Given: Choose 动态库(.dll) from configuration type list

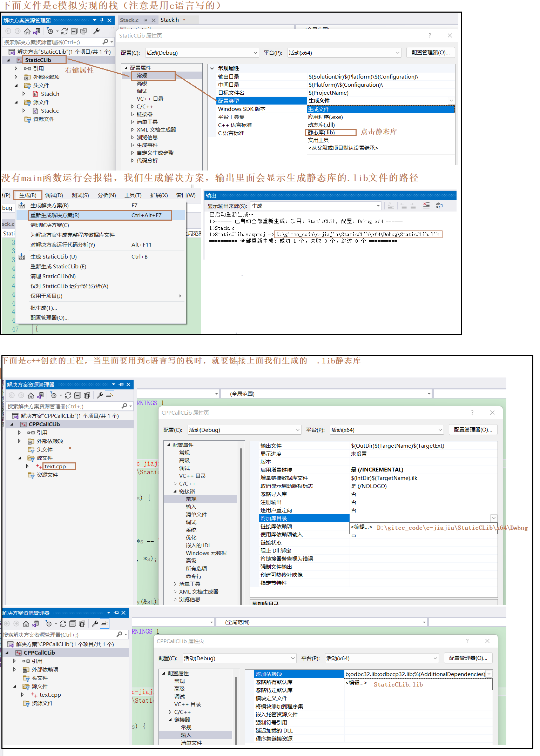Looking at the screenshot, I should [x=322, y=125].
